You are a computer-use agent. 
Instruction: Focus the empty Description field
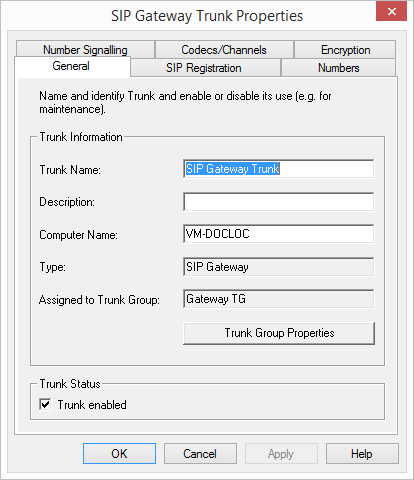(x=279, y=202)
